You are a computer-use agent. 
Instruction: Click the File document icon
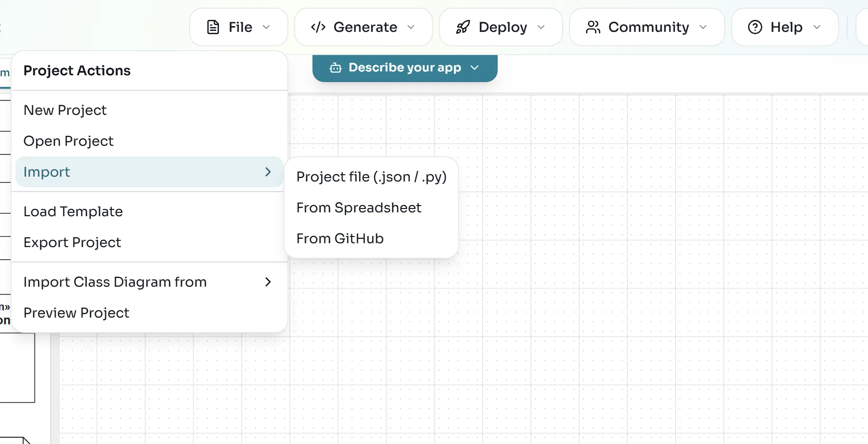[x=213, y=27]
